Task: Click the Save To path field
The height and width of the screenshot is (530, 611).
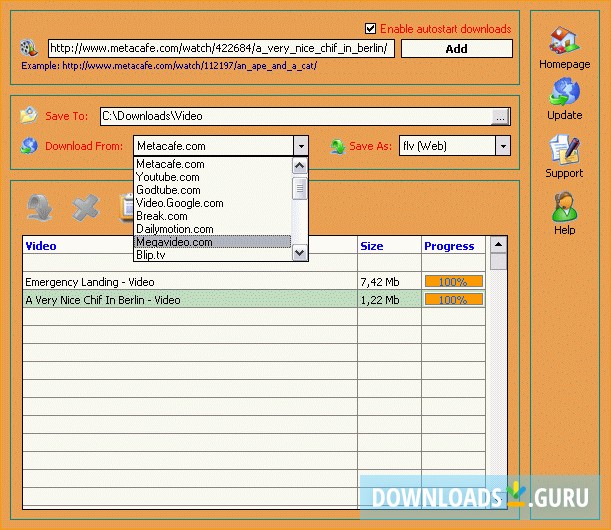Action: (296, 116)
